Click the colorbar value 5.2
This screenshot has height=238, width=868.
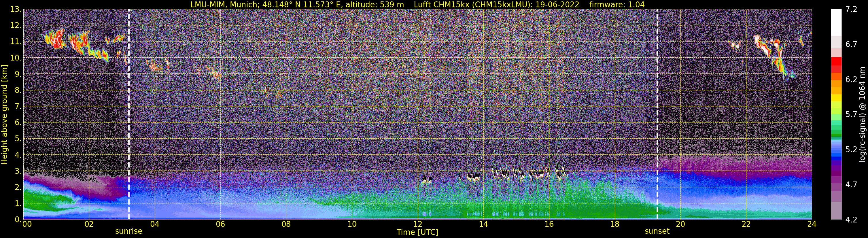point(851,150)
